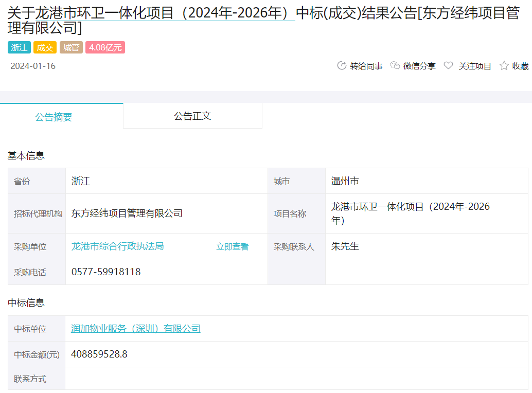Click the 采购联系人 label cell
Viewport: 532px width, 393px height.
point(297,246)
